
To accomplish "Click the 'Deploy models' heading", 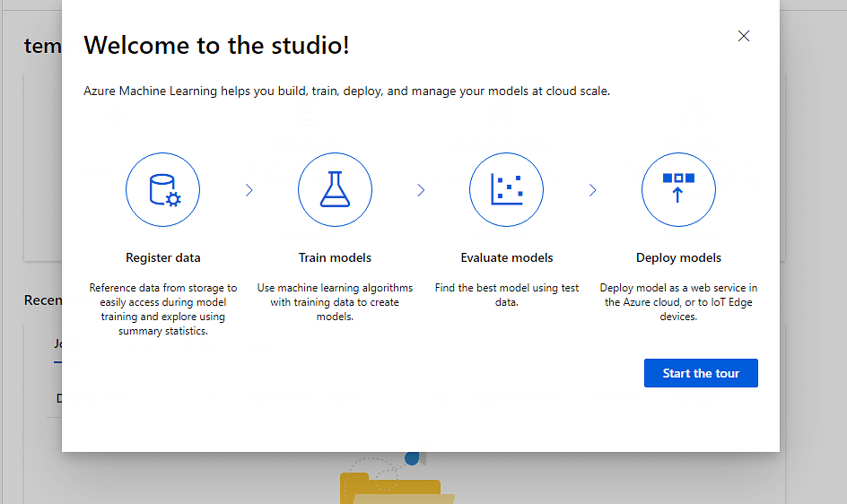I will coord(678,257).
